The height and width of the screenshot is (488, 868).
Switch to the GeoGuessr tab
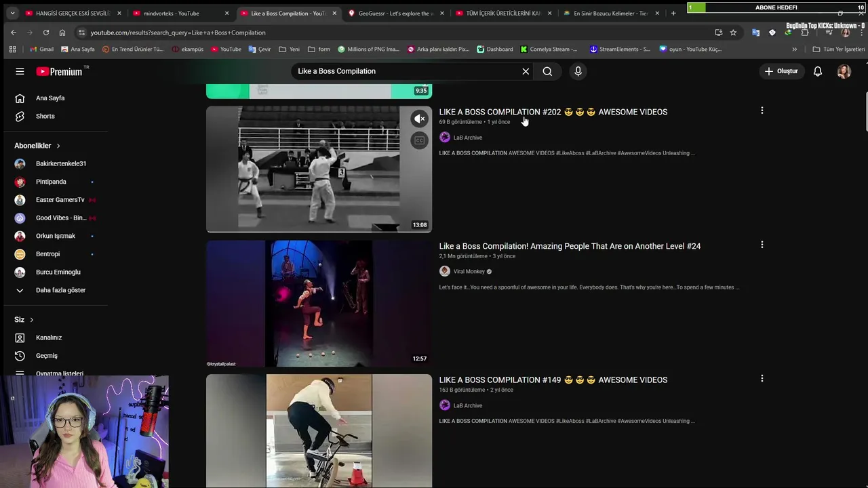click(397, 13)
